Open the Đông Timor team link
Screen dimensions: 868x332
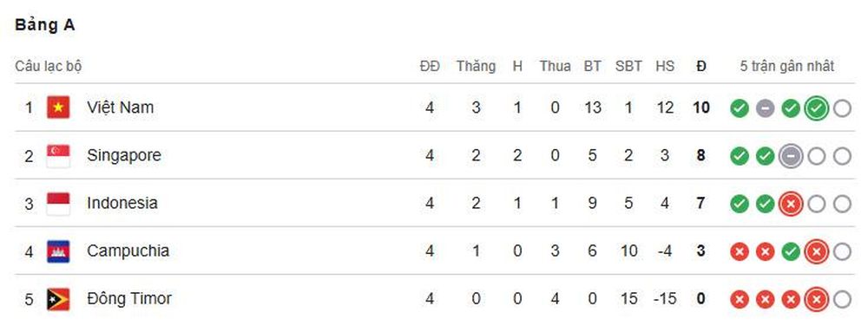tap(129, 299)
